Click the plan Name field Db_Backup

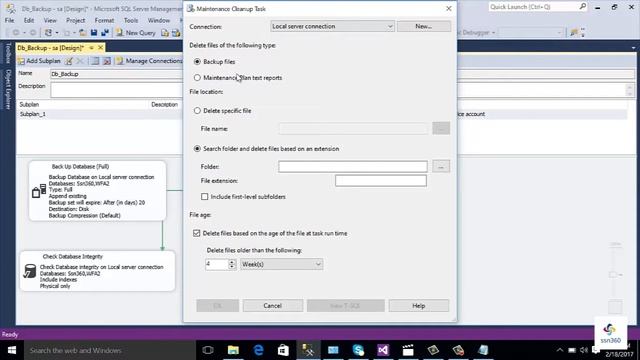117,74
